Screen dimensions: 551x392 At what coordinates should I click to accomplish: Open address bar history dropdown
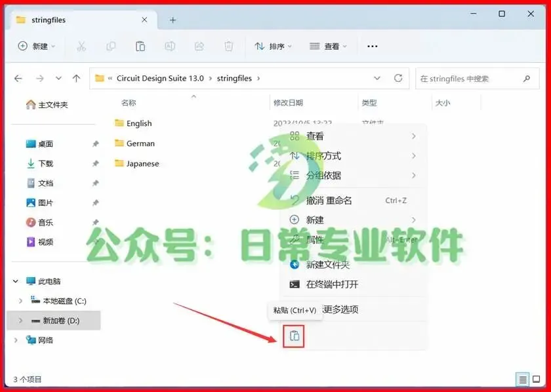[x=377, y=78]
